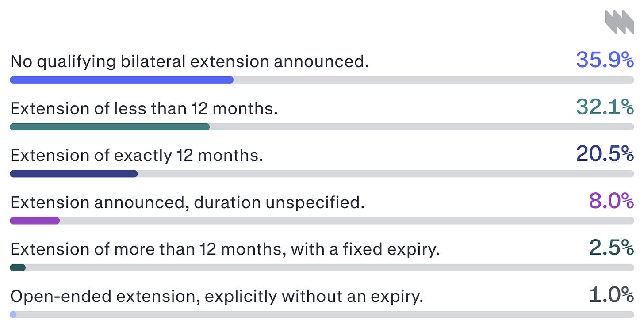Click the 1.0% probability value
The height and width of the screenshot is (328, 644).
[612, 295]
